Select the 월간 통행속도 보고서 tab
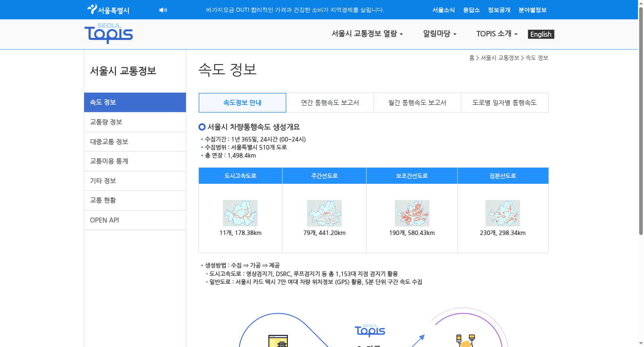Screen dimensions: 644x347 point(417,103)
